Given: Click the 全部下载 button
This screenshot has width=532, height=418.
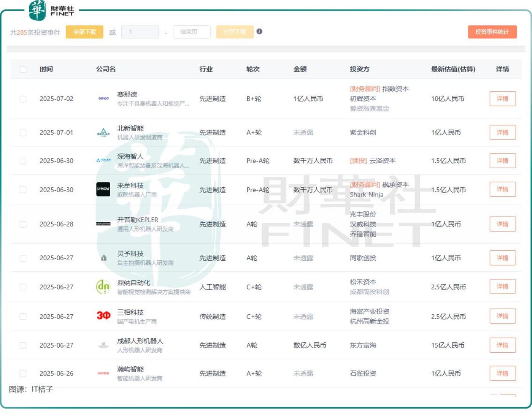Looking at the screenshot, I should click(x=84, y=32).
